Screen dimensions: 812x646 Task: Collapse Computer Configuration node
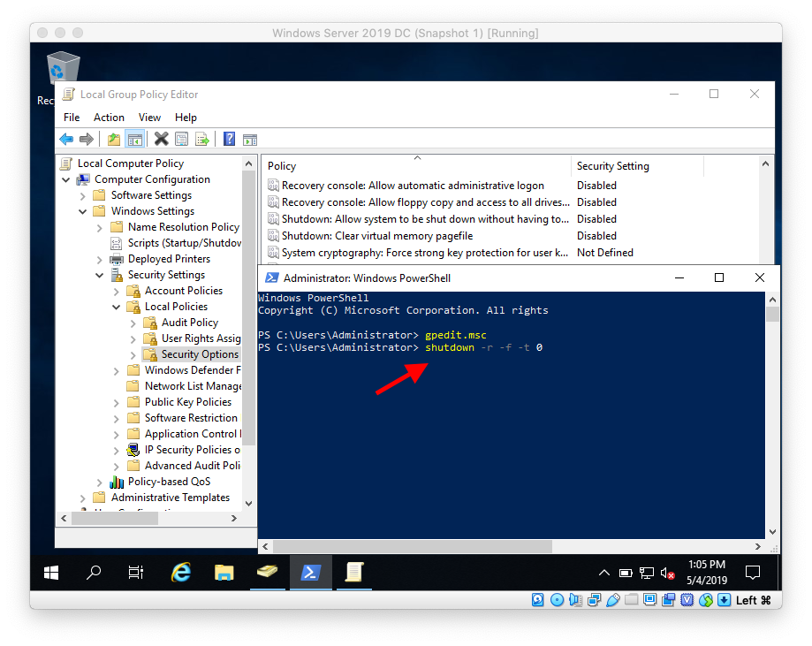point(65,179)
